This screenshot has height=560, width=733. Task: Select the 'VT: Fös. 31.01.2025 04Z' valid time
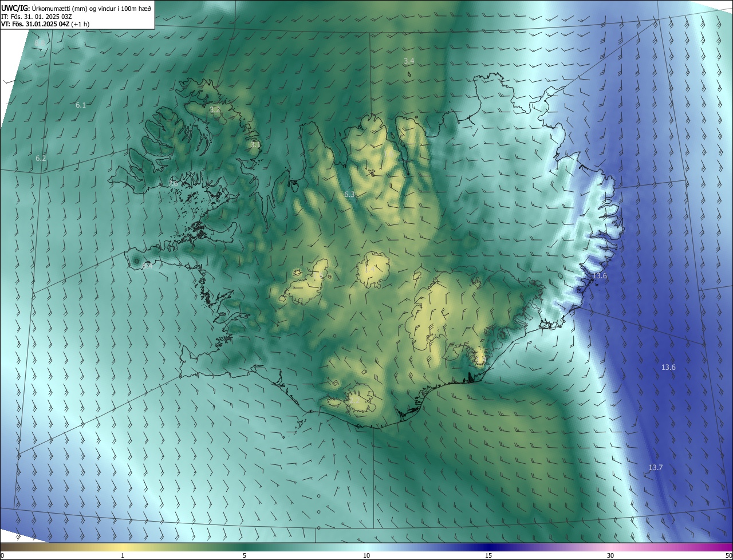pos(35,24)
